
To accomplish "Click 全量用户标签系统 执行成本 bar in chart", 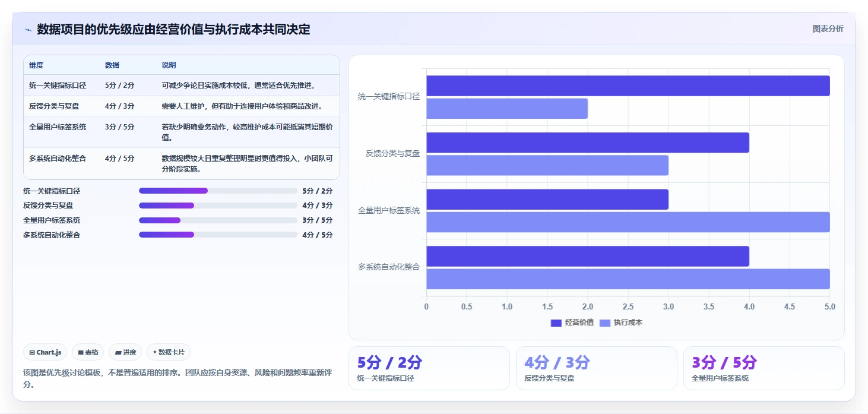I will click(628, 222).
